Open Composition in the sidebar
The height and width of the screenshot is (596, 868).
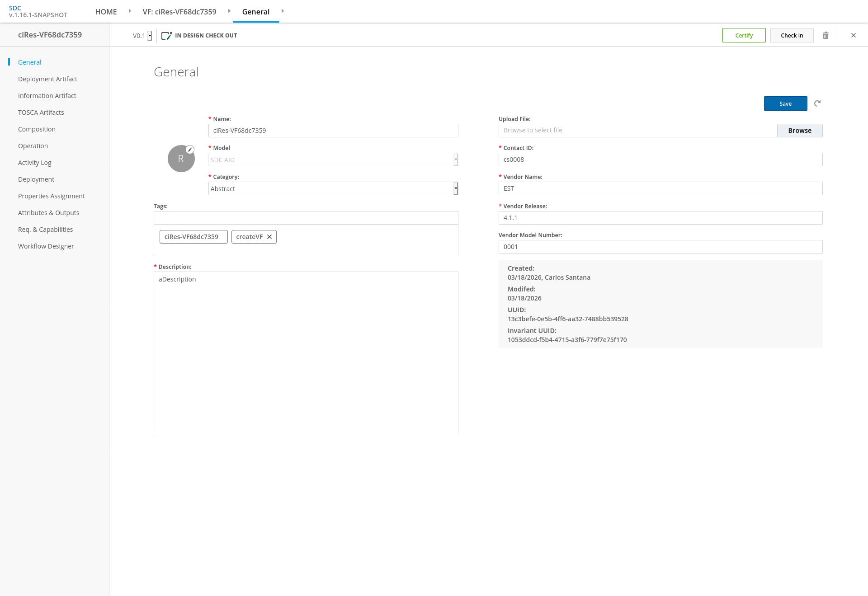pyautogui.click(x=37, y=129)
